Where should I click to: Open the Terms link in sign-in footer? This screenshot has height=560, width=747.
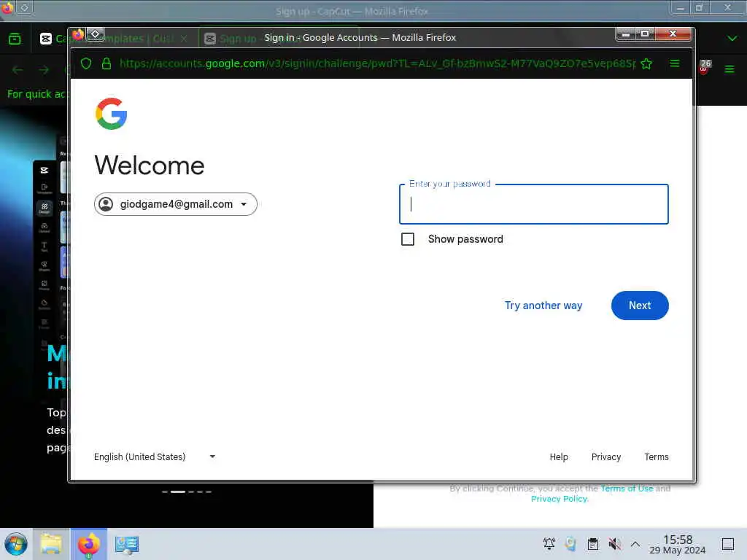[657, 456]
